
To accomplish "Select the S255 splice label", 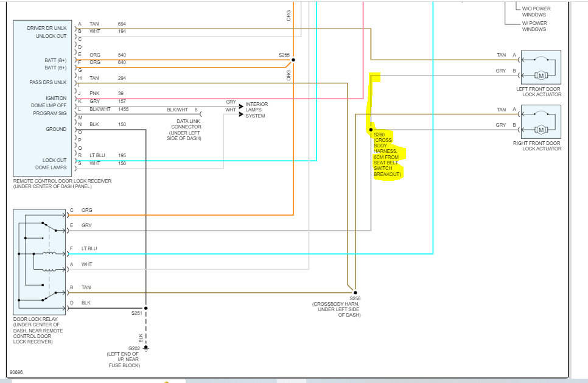I will tap(284, 55).
